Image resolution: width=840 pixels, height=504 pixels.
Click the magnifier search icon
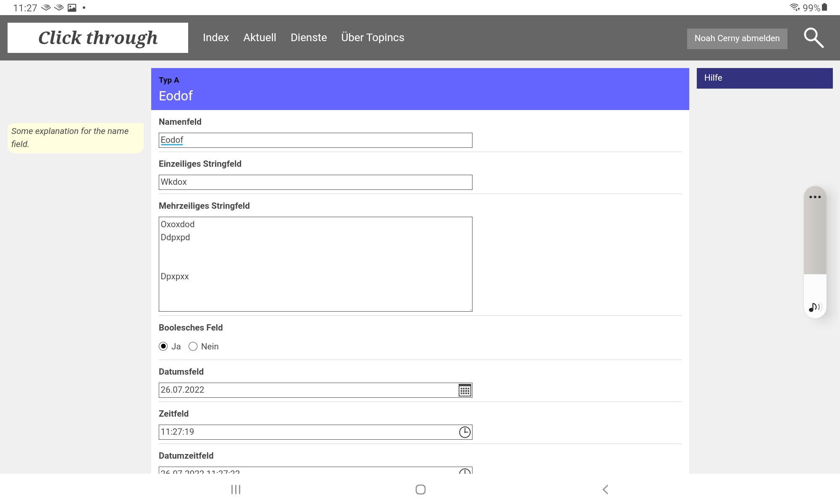pos(813,38)
